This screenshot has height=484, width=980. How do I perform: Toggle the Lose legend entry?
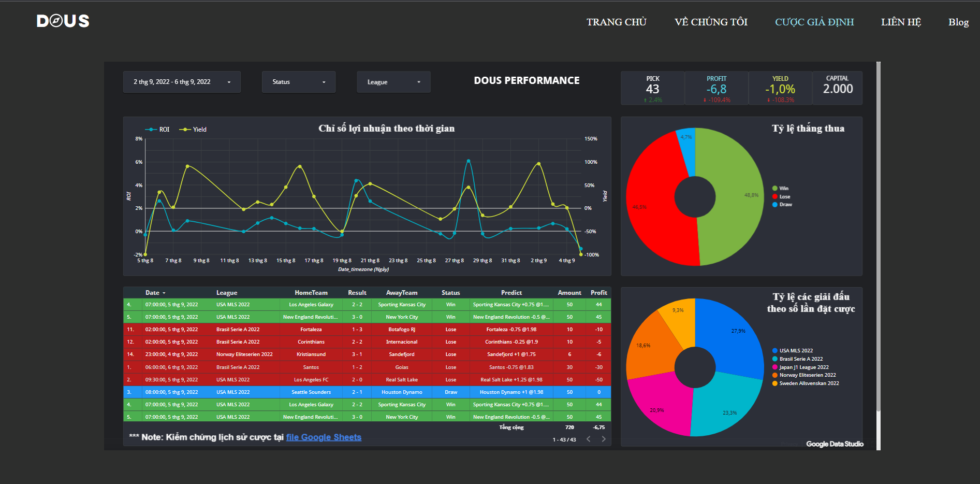coord(781,196)
